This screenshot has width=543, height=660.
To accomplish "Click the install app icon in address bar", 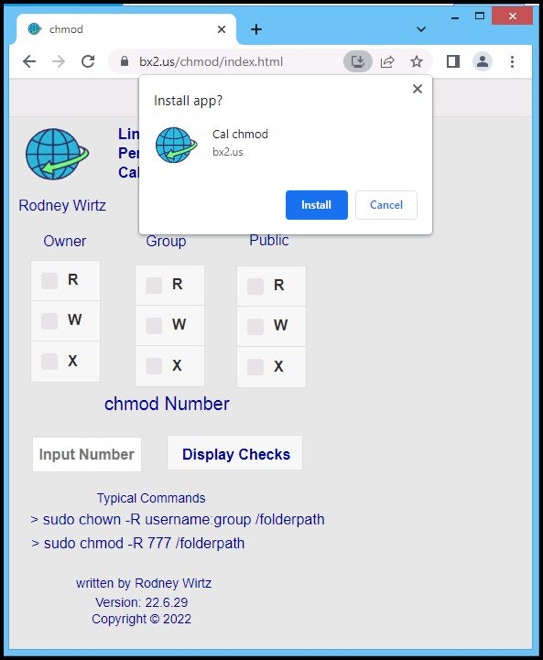I will tap(358, 62).
